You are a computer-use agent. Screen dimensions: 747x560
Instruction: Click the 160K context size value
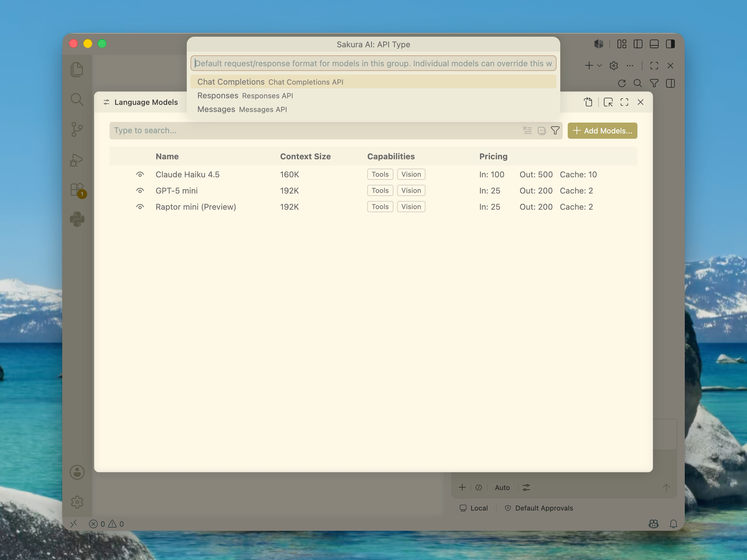pos(289,175)
